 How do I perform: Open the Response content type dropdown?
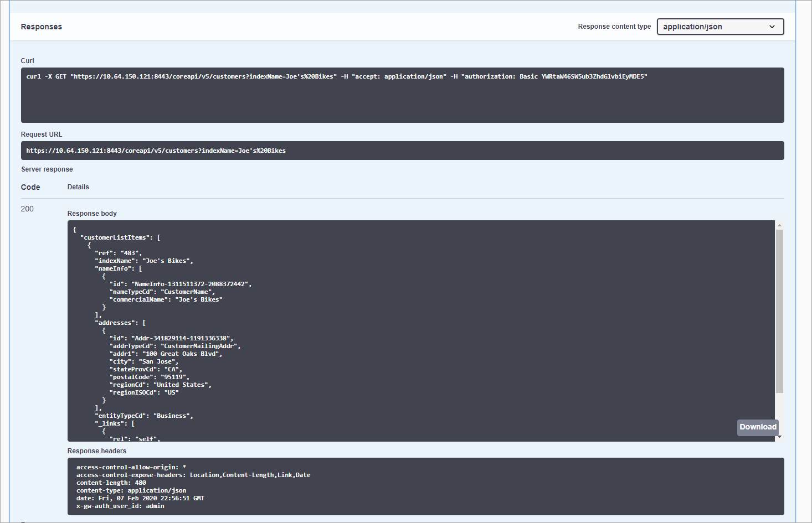click(720, 26)
